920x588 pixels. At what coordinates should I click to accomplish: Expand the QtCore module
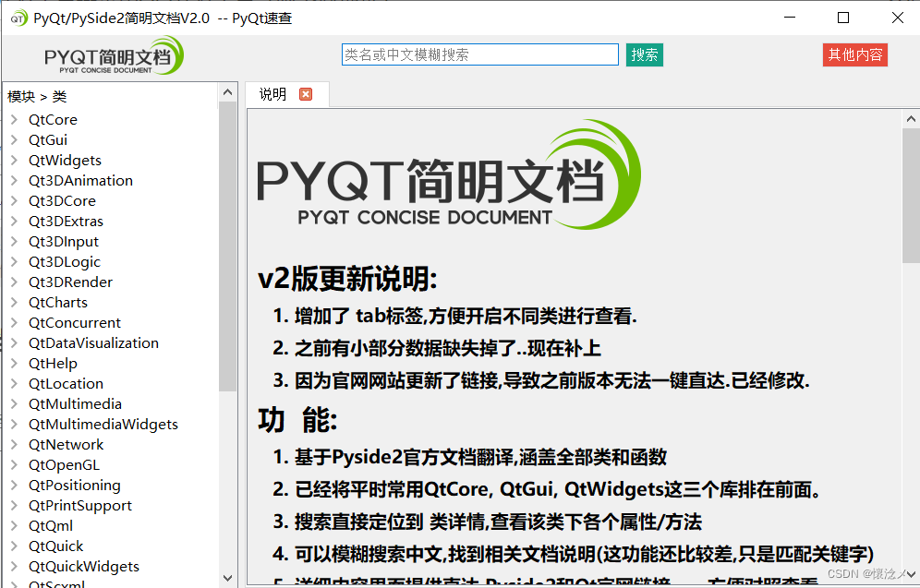tap(15, 120)
